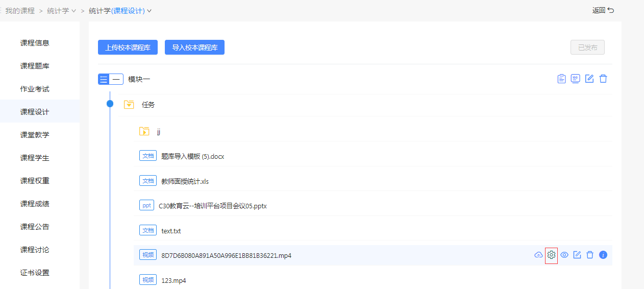644x289 pixels.
Task: Open 课程权重 in sidebar
Action: tap(35, 181)
